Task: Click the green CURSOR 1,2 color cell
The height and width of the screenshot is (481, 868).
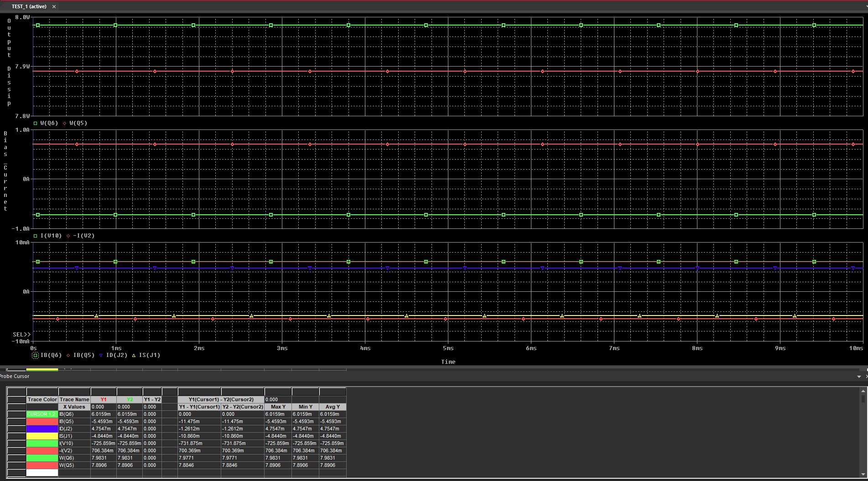Action: point(42,414)
